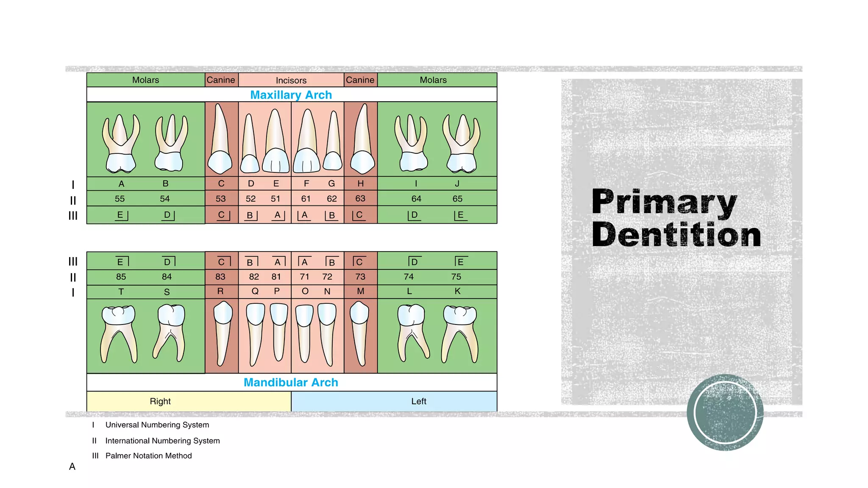Image resolution: width=868 pixels, height=488 pixels.
Task: Click universal letter G
Action: [x=331, y=183]
